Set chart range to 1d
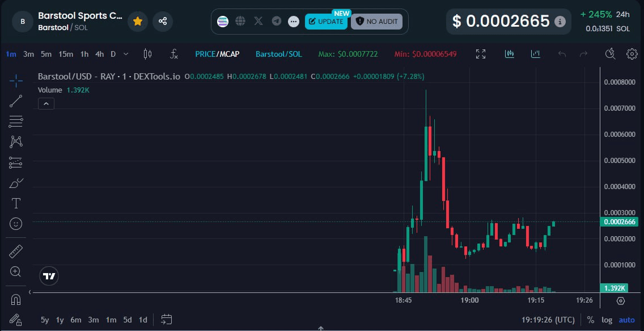Image resolution: width=644 pixels, height=331 pixels. click(142, 320)
